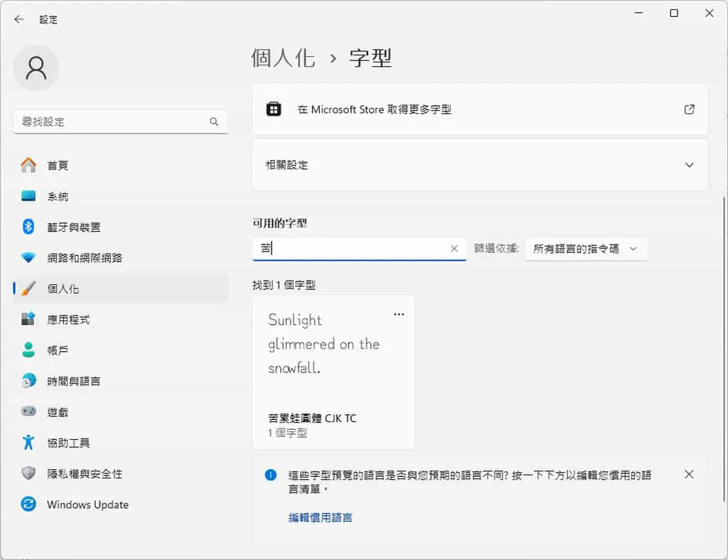The width and height of the screenshot is (728, 560).
Task: Click the search magnifier in 尋找設定
Action: pyautogui.click(x=214, y=122)
